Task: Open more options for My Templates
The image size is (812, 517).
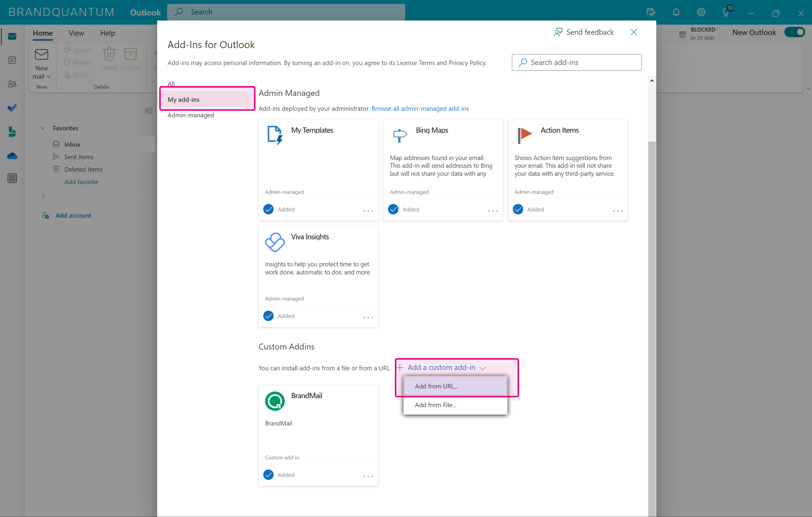Action: tap(368, 211)
